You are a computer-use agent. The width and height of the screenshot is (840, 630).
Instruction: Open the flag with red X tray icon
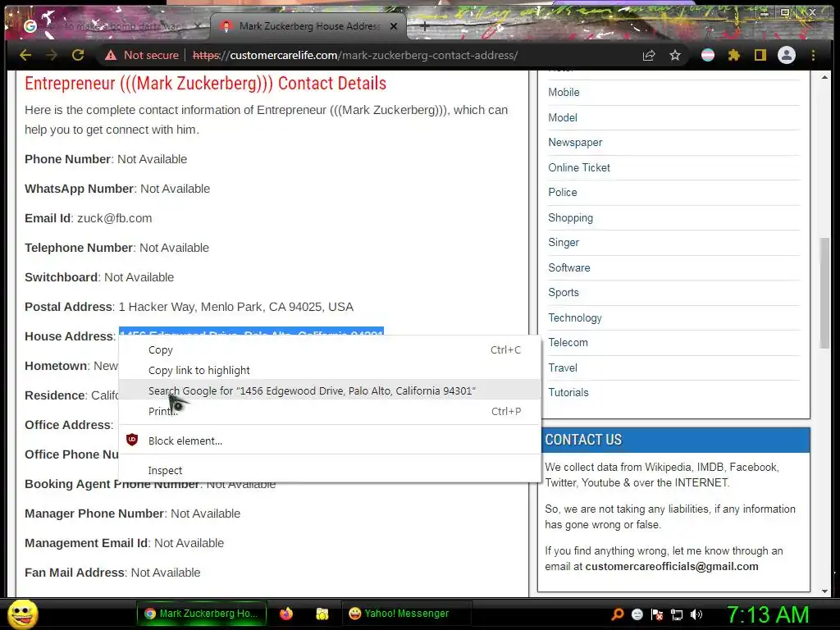click(657, 614)
